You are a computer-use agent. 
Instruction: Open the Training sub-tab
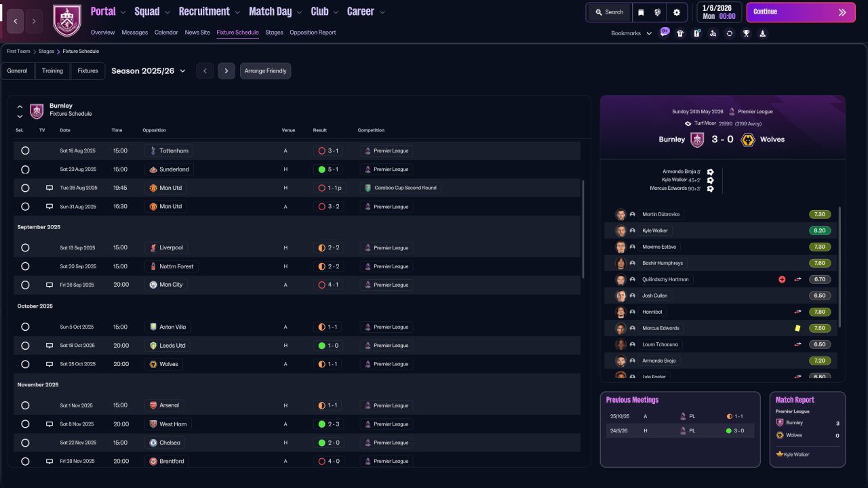pos(52,71)
